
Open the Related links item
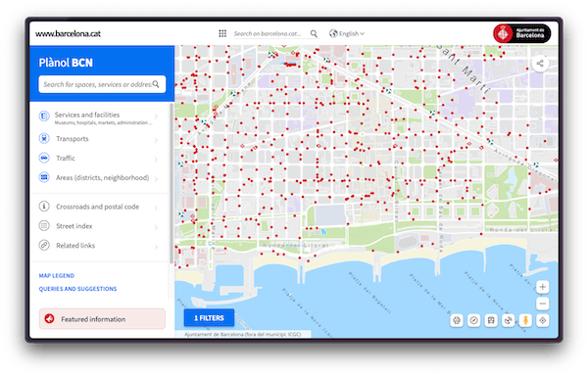tap(99, 246)
